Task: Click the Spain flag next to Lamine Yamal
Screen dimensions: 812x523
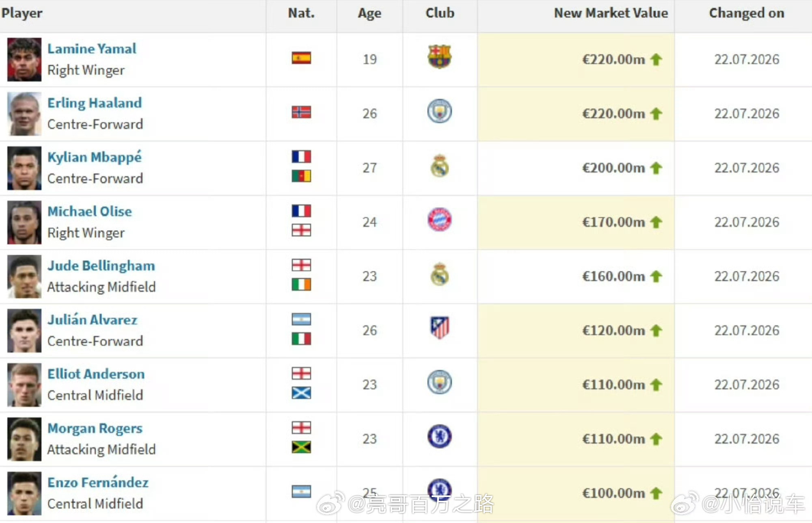Action: (x=301, y=58)
